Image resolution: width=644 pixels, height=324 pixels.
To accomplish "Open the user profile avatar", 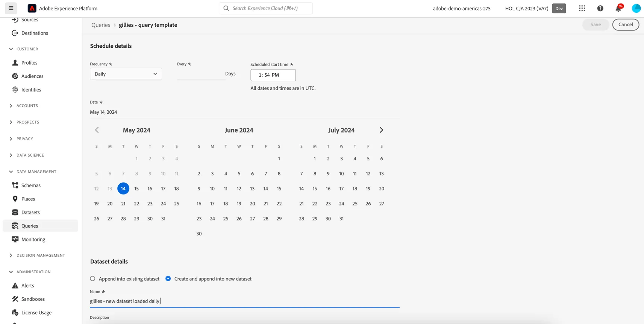I will pos(636,8).
